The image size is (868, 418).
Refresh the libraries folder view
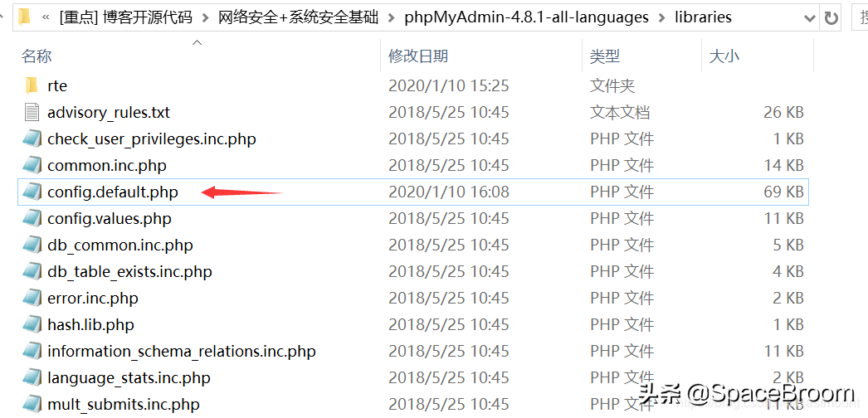[x=831, y=18]
